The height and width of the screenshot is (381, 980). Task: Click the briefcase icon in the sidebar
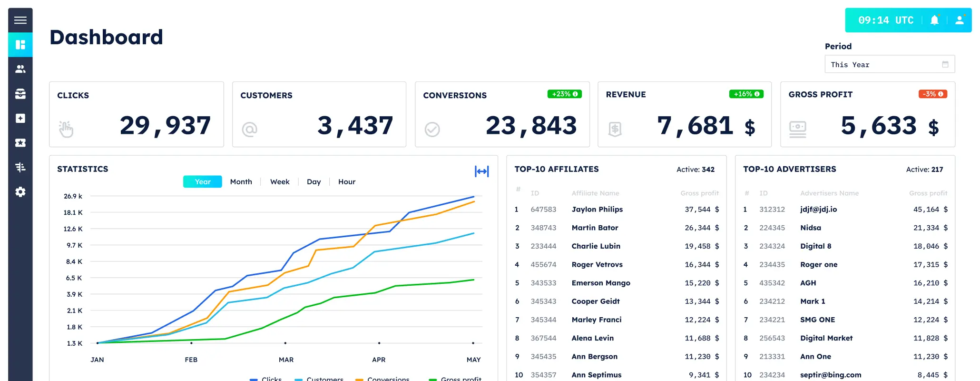(x=20, y=94)
